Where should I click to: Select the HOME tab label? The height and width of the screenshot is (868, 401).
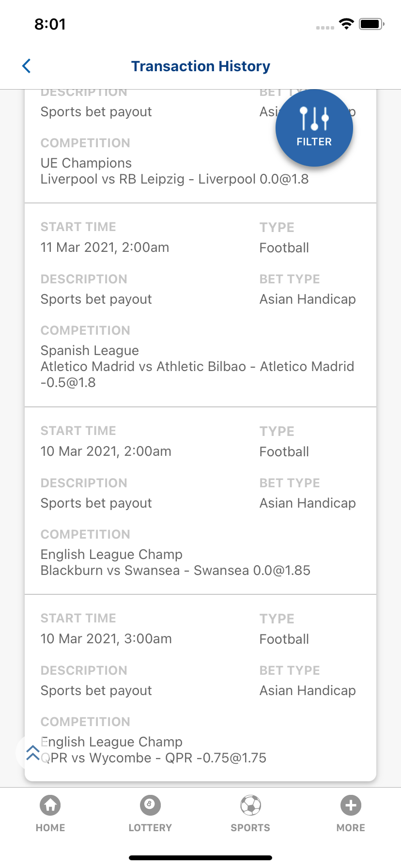[x=50, y=828]
